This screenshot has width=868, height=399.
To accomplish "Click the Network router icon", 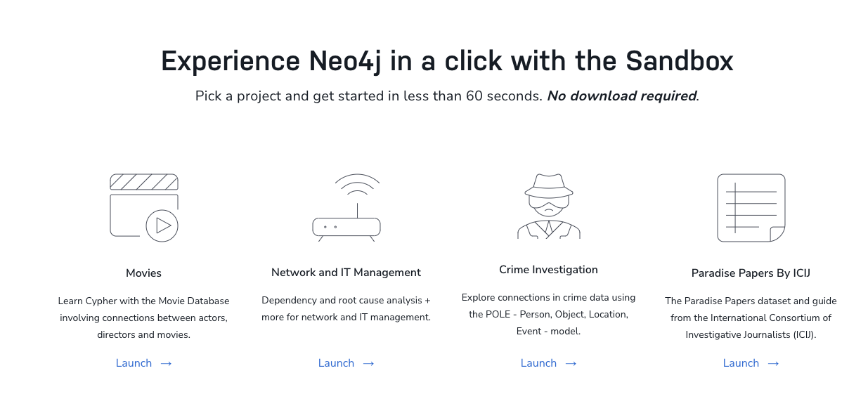I will (x=346, y=208).
